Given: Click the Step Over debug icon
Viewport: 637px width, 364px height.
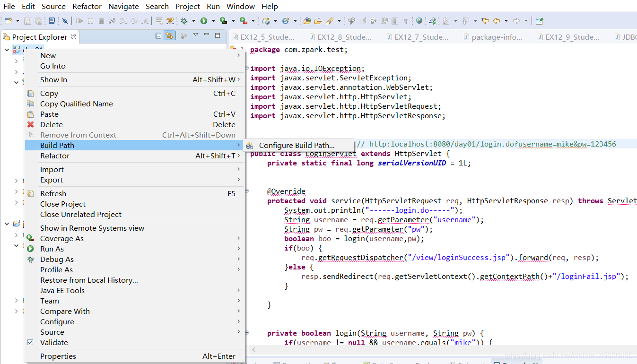Looking at the screenshot, I should pyautogui.click(x=134, y=21).
